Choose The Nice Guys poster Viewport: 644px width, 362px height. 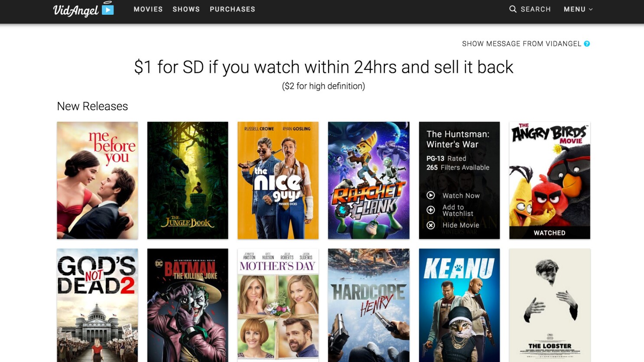tap(278, 180)
